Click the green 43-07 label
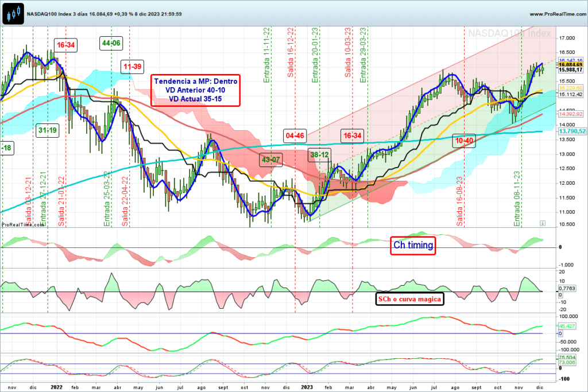 tap(271, 160)
